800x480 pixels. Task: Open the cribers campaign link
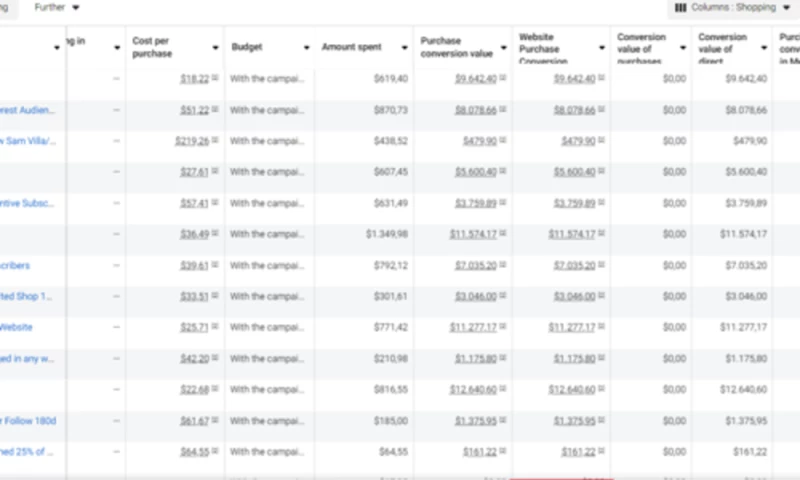pyautogui.click(x=15, y=265)
